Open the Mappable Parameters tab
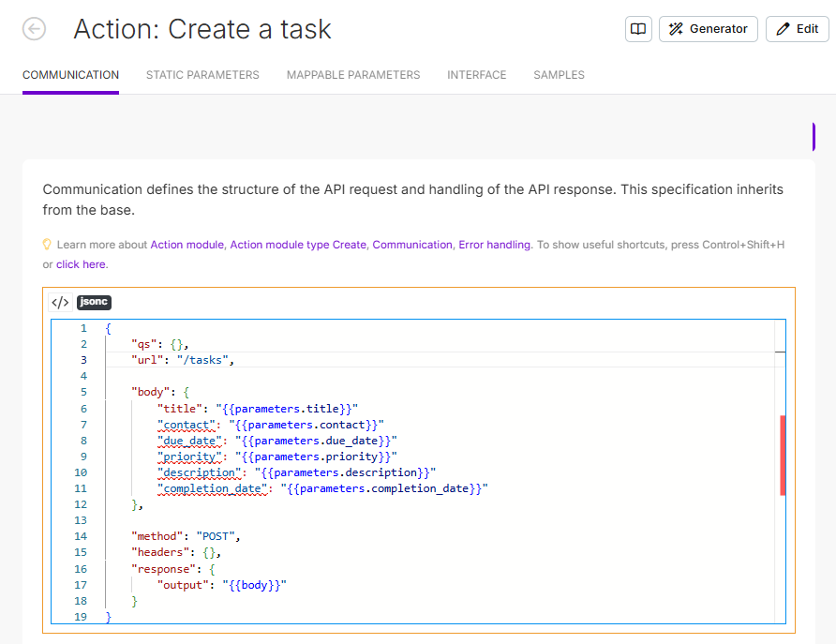The image size is (836, 644). pos(353,75)
